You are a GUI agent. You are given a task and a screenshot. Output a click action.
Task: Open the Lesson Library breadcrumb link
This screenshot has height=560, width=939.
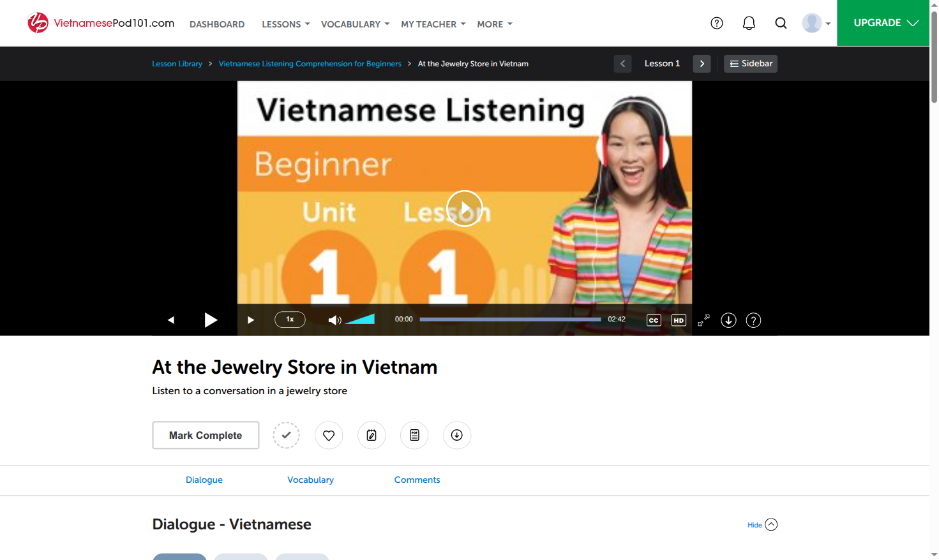(x=177, y=64)
